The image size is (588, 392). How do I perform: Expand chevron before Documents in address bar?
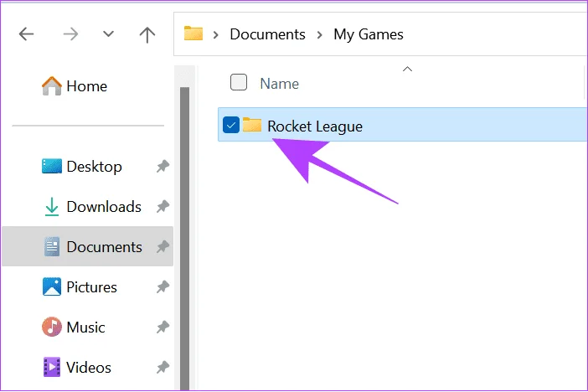pos(215,35)
